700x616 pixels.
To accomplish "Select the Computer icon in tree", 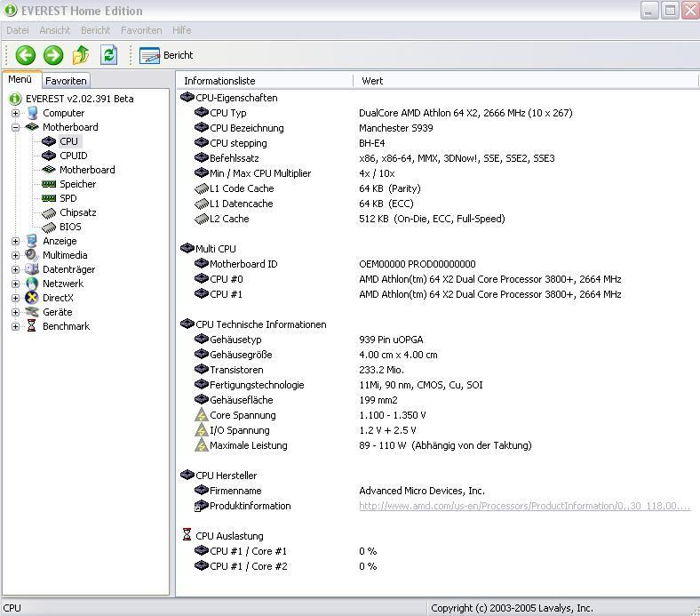I will (x=32, y=113).
